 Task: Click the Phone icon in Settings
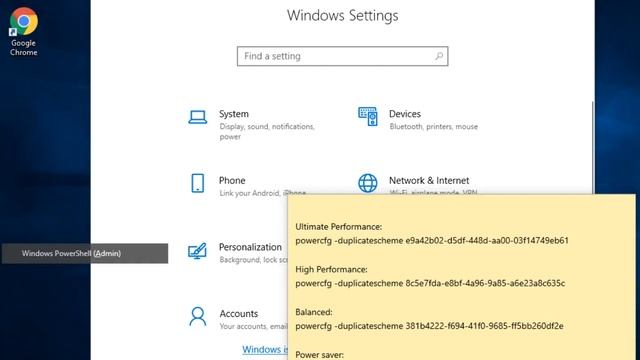(198, 183)
